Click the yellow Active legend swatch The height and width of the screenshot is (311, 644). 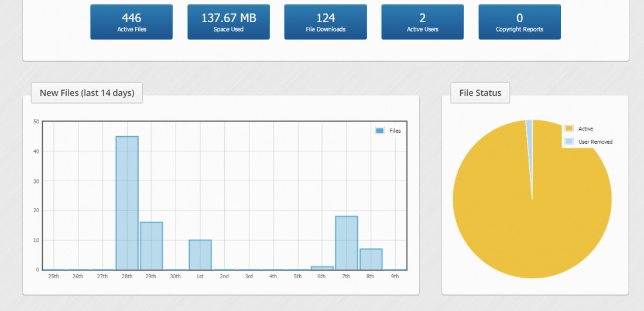click(x=568, y=129)
